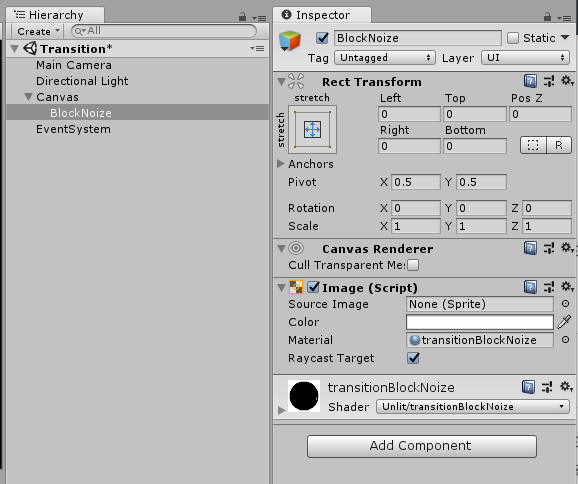578x484 pixels.
Task: Open the Static flags dropdown arrow
Action: coord(565,38)
